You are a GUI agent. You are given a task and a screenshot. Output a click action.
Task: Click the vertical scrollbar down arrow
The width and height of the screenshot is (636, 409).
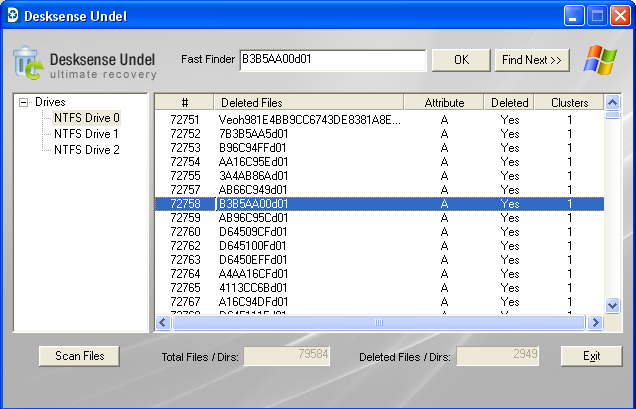612,305
